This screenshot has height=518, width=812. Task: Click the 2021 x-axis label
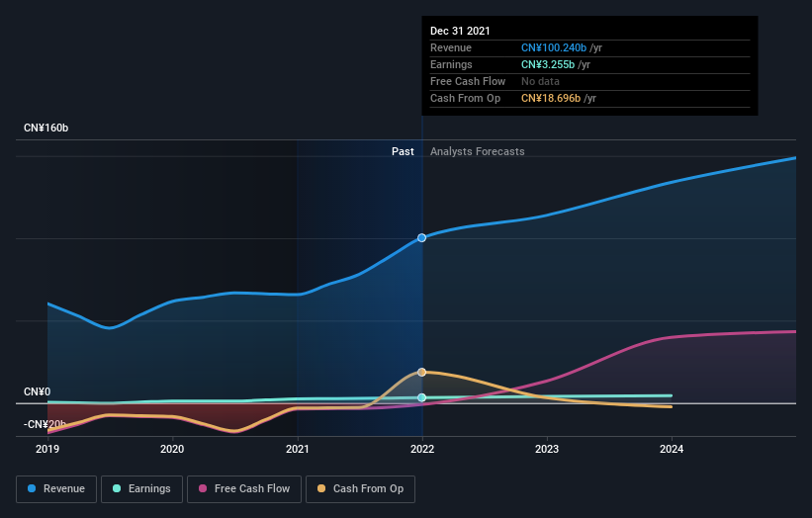tap(298, 449)
